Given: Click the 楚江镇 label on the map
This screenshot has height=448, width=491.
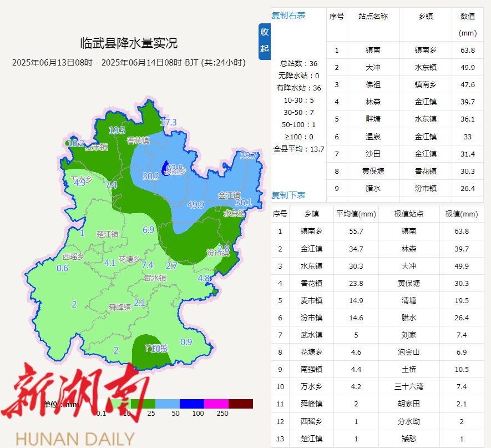Looking at the screenshot, I should pos(108,234).
